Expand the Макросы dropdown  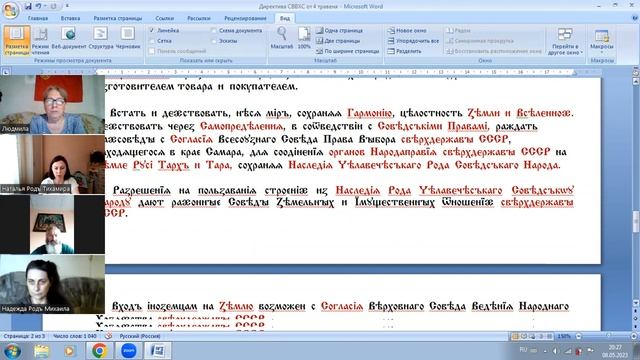pos(602,41)
